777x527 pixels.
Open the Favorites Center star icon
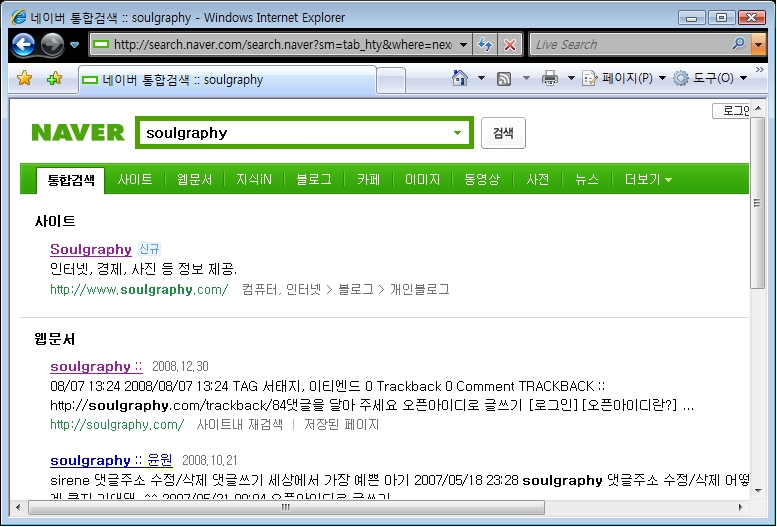(24, 78)
